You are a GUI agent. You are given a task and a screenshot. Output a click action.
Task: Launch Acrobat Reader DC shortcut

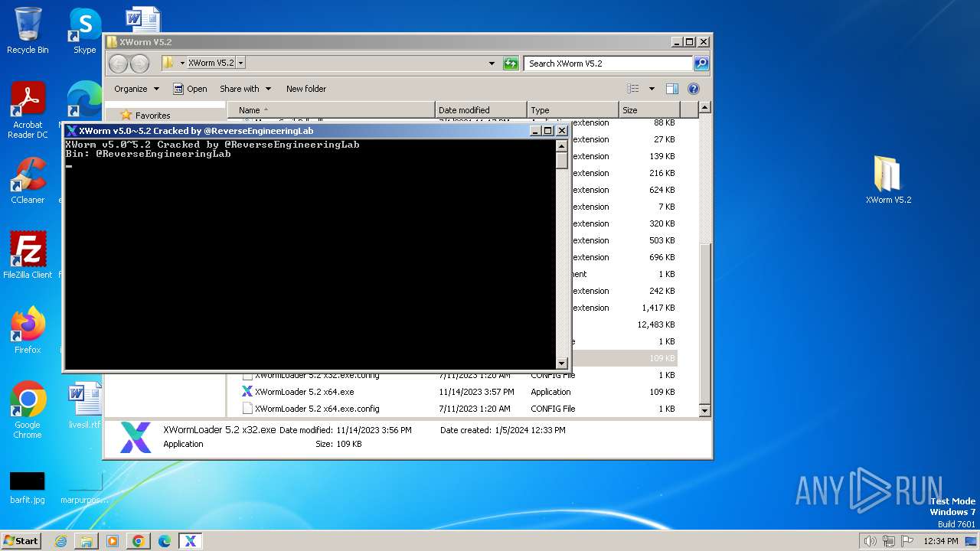point(28,110)
